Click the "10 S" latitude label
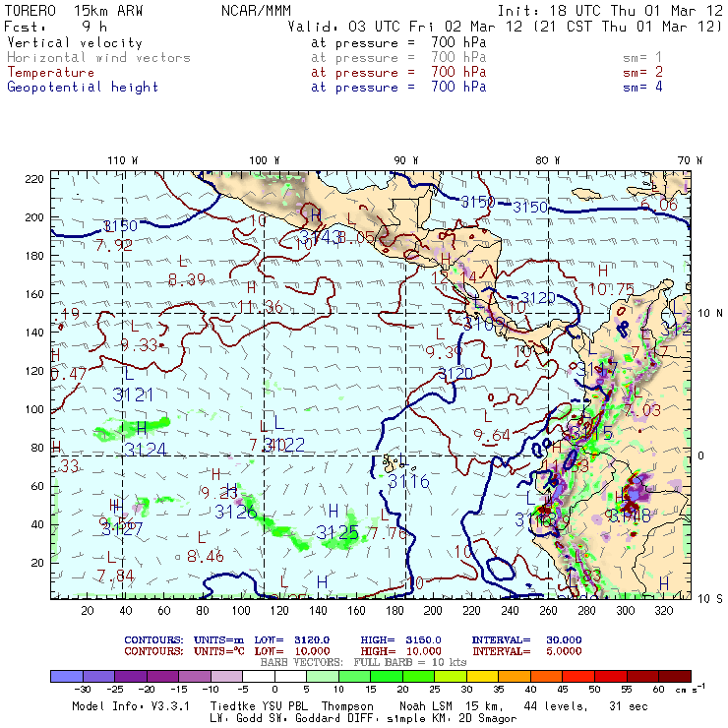Screen dimensions: 728x728 (x=710, y=599)
